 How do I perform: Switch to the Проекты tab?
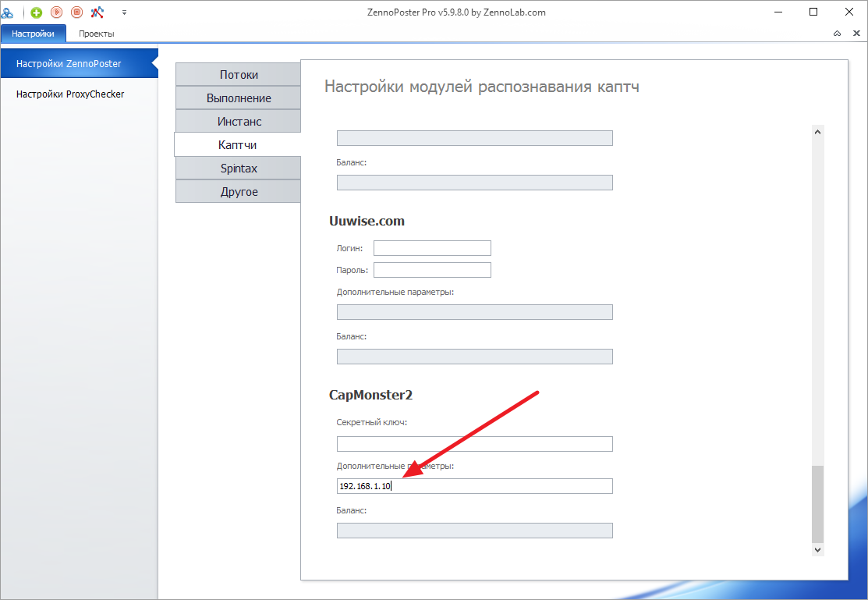click(x=97, y=34)
